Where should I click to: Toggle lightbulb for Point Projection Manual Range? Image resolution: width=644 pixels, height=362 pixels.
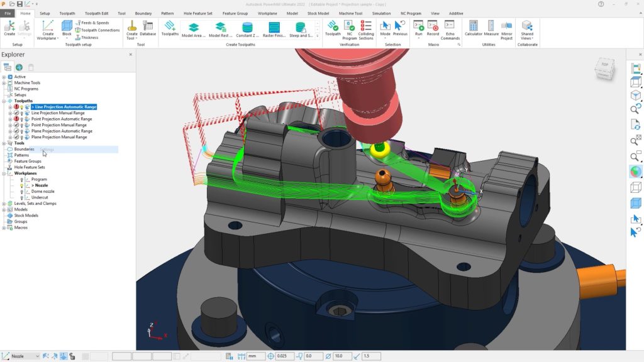[x=22, y=125]
